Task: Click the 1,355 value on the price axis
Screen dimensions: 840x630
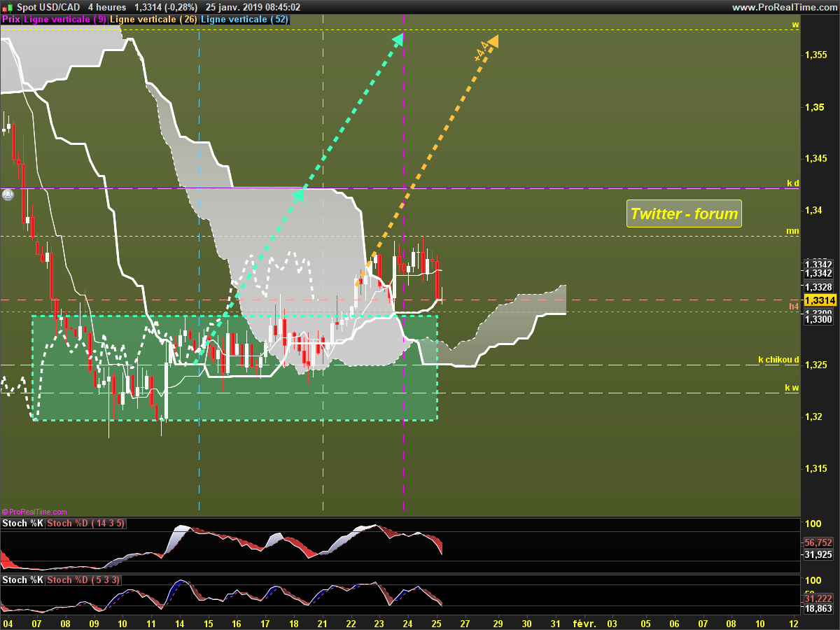Action: tap(816, 55)
